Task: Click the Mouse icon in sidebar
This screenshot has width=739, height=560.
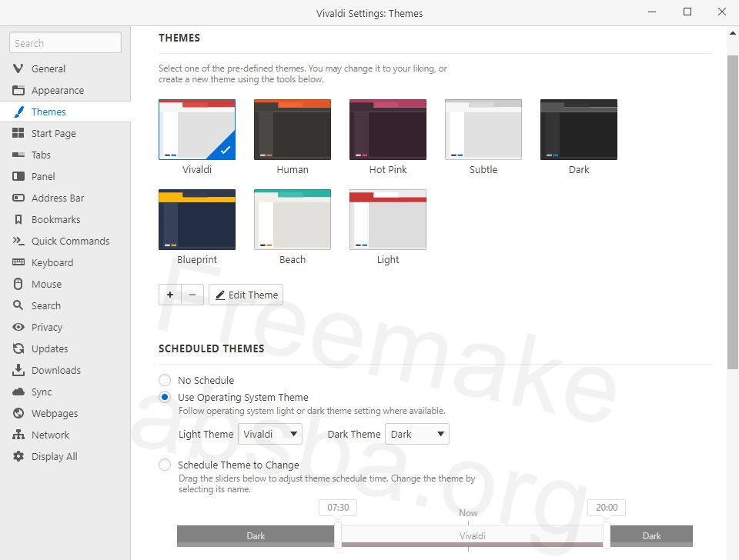Action: (x=18, y=284)
